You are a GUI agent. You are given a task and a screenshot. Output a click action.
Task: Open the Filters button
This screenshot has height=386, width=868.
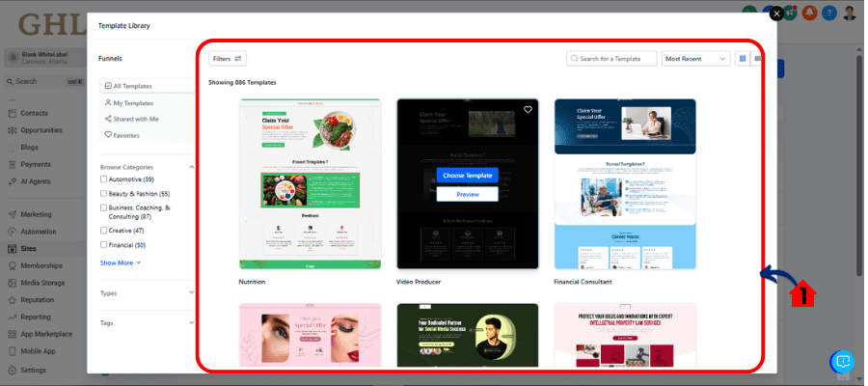228,59
